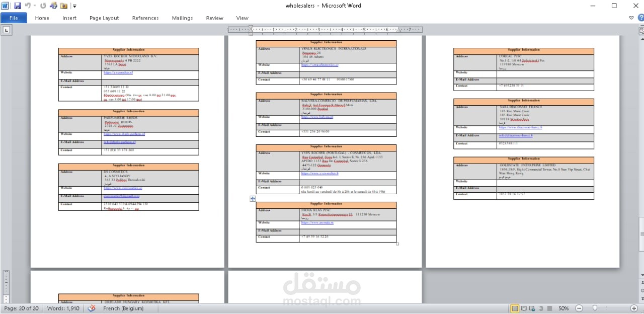Click the vertical scrollbar down arrow
Viewport: 644px width, 314px height.
point(641,275)
